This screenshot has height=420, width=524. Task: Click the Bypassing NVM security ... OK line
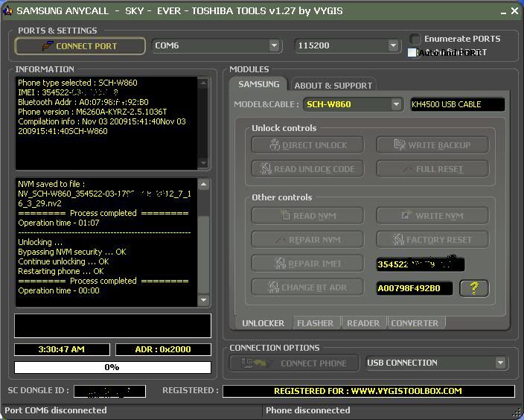72,252
